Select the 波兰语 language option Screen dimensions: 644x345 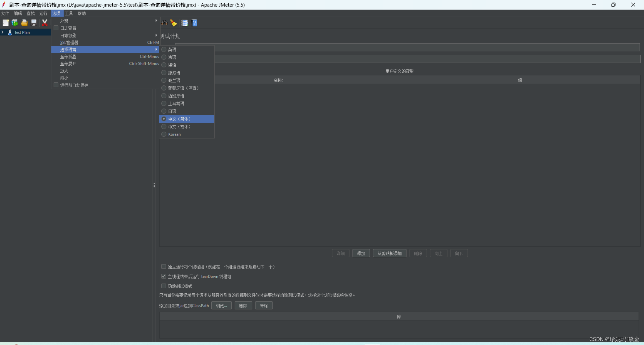[187, 80]
